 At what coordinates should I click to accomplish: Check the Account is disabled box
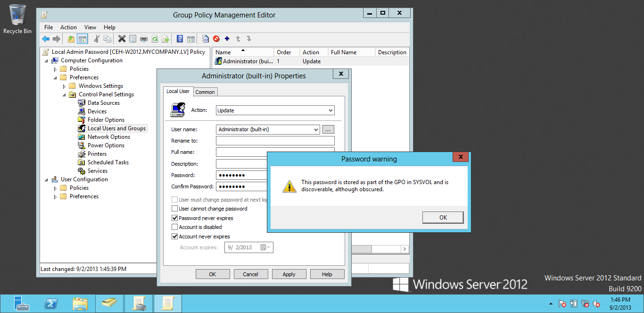pyautogui.click(x=175, y=227)
